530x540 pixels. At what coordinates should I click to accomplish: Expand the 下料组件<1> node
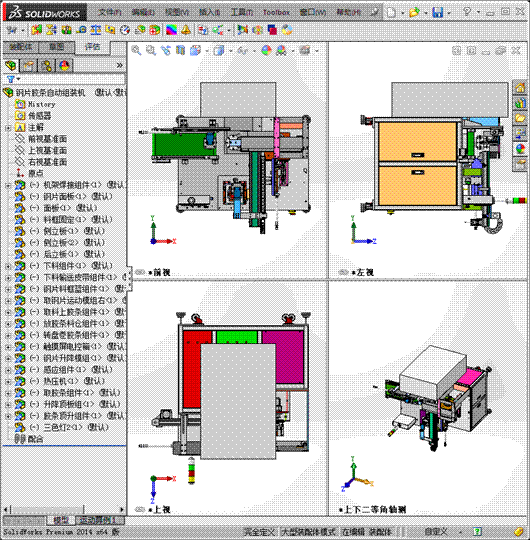coord(8,266)
